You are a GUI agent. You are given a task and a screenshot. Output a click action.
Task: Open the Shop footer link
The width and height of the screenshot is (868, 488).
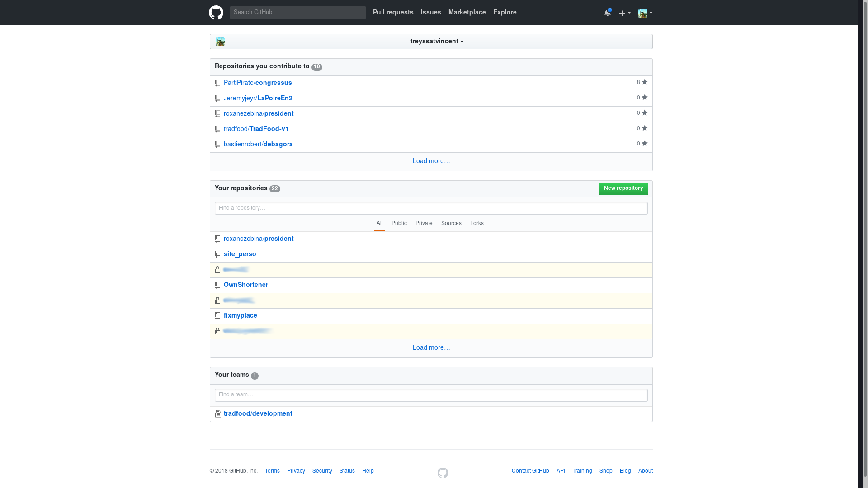(x=606, y=471)
